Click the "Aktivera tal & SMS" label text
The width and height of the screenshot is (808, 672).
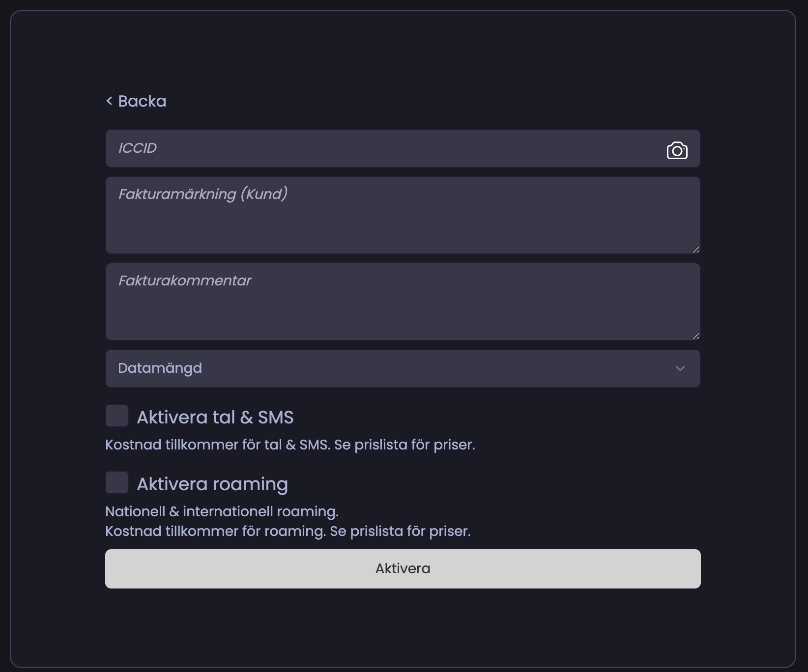(x=215, y=418)
